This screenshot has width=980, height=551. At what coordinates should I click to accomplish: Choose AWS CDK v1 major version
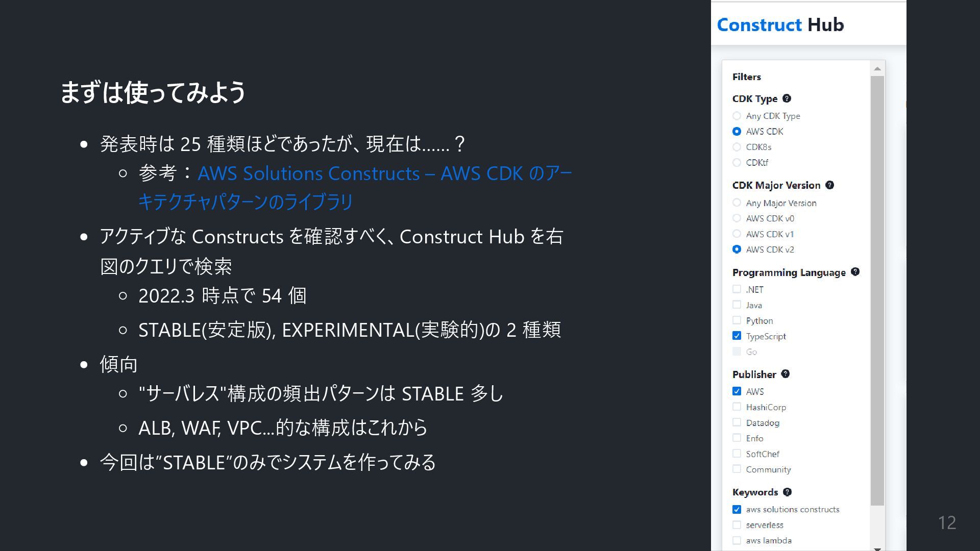[x=737, y=234]
